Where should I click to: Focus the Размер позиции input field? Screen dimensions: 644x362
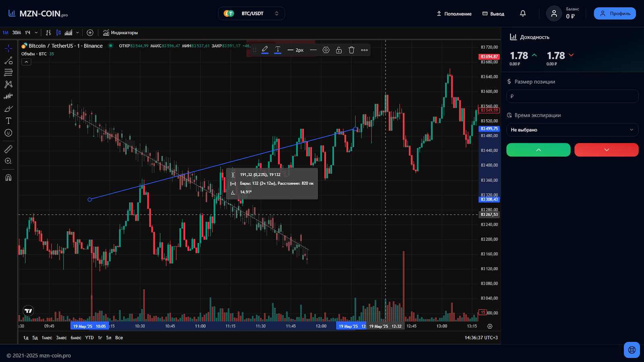coord(572,96)
